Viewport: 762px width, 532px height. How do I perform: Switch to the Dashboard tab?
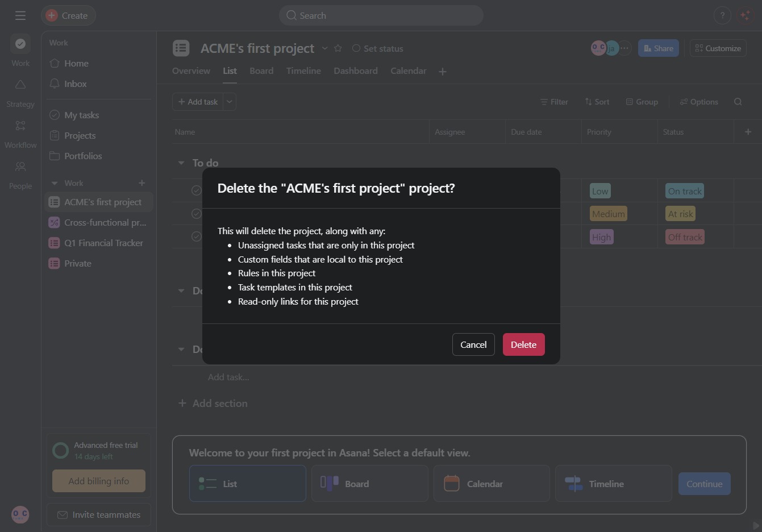click(356, 71)
